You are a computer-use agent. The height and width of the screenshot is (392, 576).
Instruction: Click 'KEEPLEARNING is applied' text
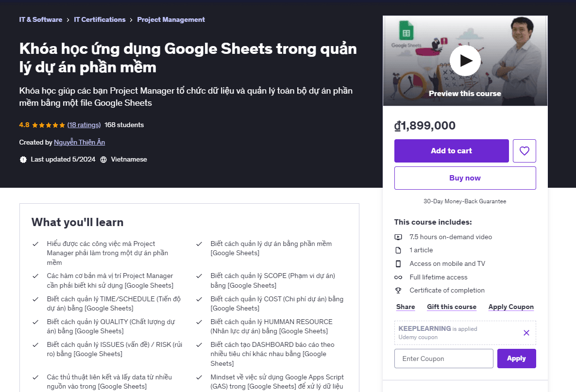pos(438,329)
